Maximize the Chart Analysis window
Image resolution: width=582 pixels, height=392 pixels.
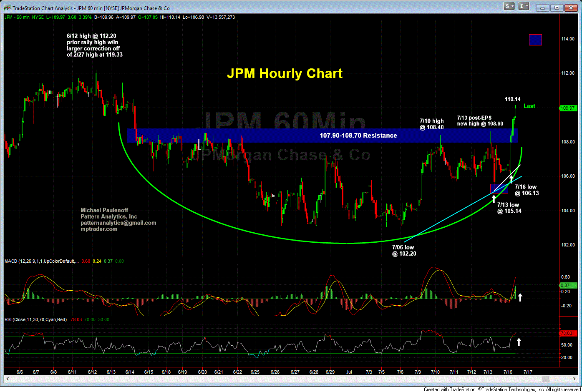point(557,8)
